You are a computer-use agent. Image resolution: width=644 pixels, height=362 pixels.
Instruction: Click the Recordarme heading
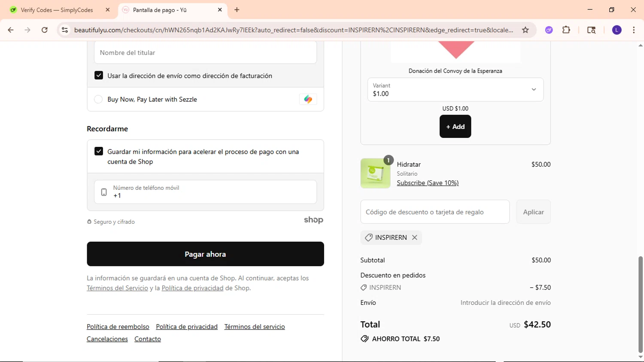click(107, 129)
